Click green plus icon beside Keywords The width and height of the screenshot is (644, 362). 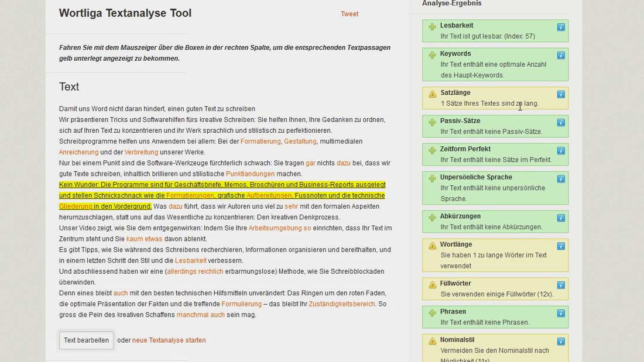click(432, 55)
